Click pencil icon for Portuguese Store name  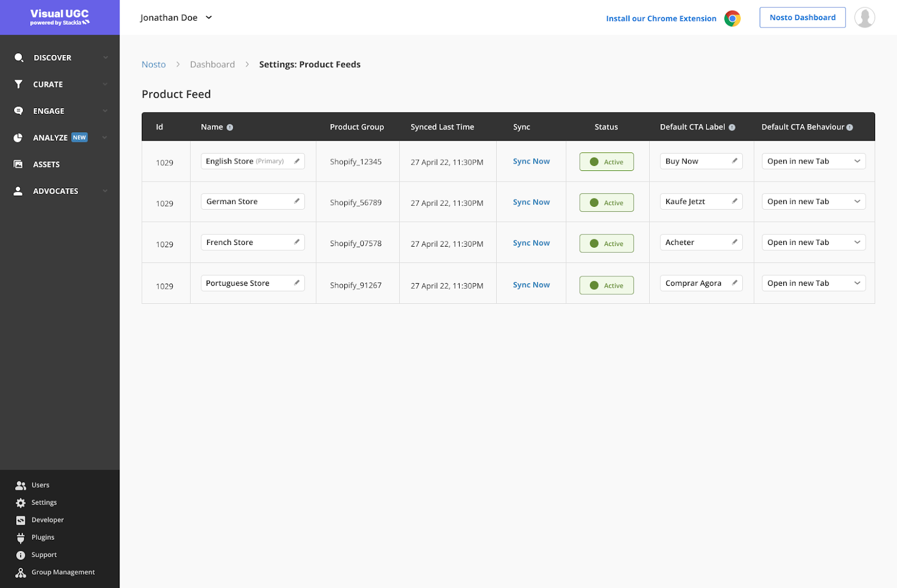(x=297, y=283)
